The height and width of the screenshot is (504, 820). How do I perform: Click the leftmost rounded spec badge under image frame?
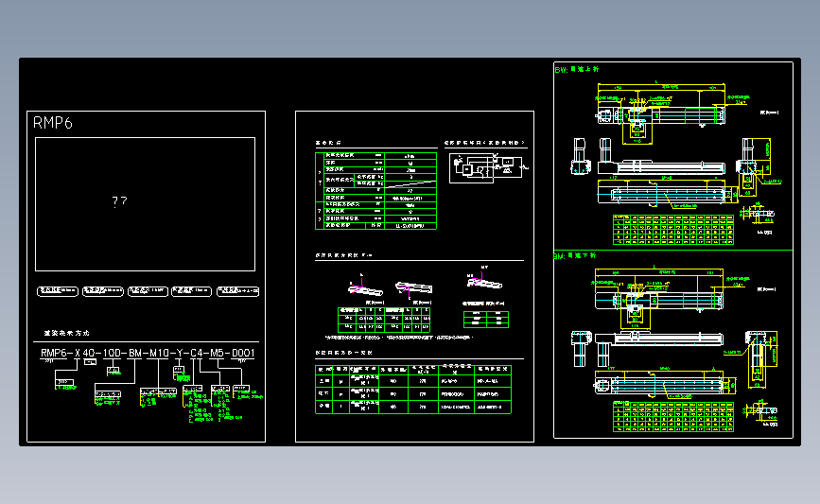(58, 291)
